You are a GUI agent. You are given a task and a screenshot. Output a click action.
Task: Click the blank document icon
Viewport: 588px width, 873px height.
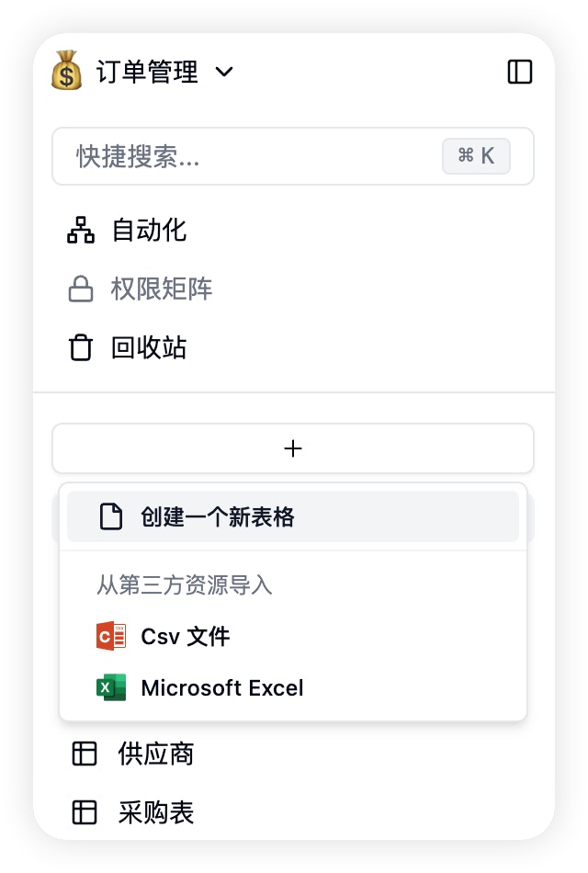(x=111, y=516)
